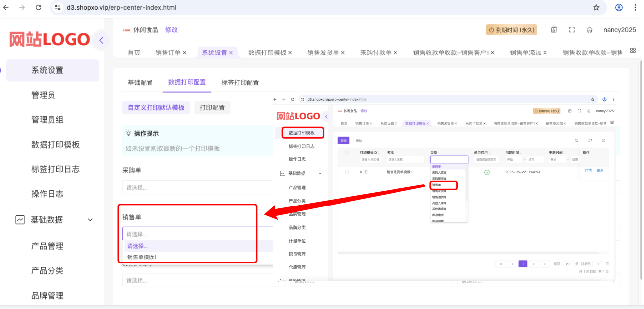The width and height of the screenshot is (644, 309).
Task: Open 操作日志 in the left sidebar
Action: click(x=47, y=194)
